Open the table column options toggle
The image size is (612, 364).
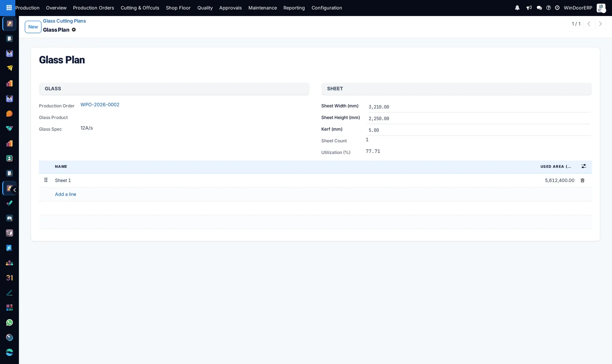pos(584,166)
